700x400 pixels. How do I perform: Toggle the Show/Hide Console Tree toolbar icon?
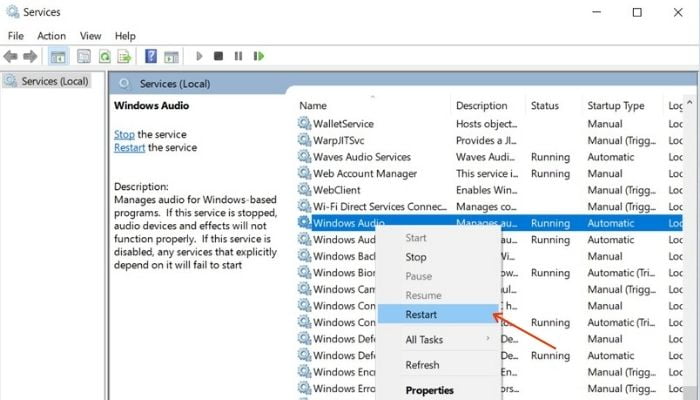coord(58,56)
